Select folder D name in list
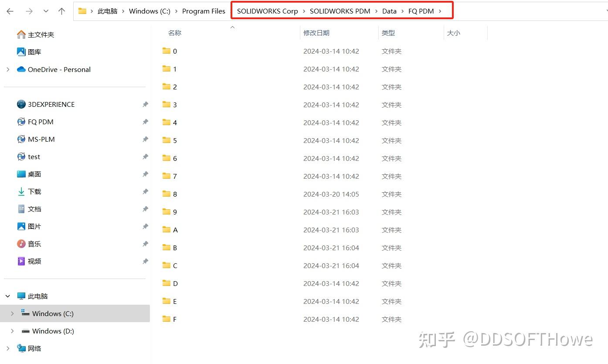This screenshot has width=608, height=364. pyautogui.click(x=175, y=283)
